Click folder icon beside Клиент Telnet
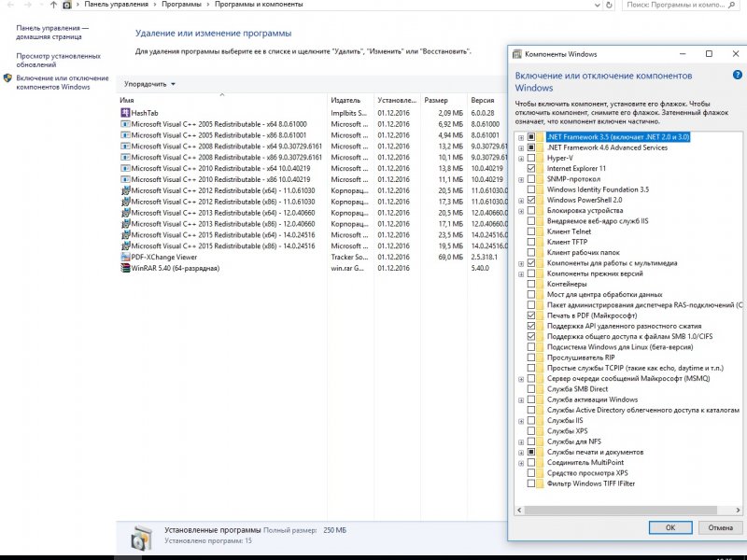 [x=540, y=231]
